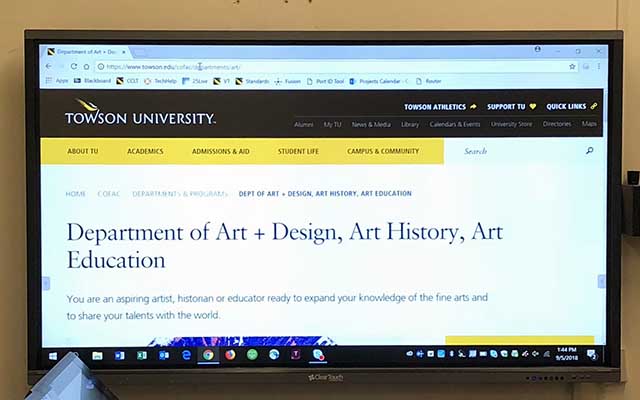Click the search magnifier icon
This screenshot has height=400, width=640.
tap(589, 151)
